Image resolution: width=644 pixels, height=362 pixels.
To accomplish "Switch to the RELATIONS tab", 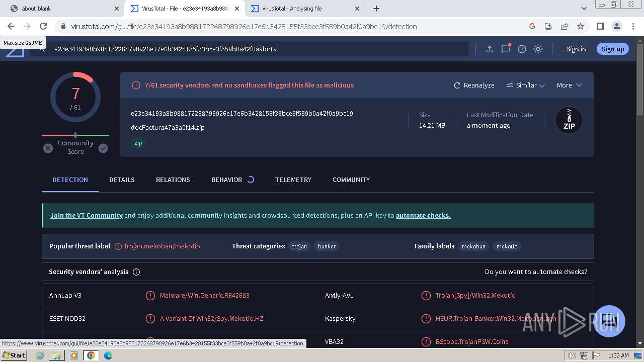I will tap(173, 179).
